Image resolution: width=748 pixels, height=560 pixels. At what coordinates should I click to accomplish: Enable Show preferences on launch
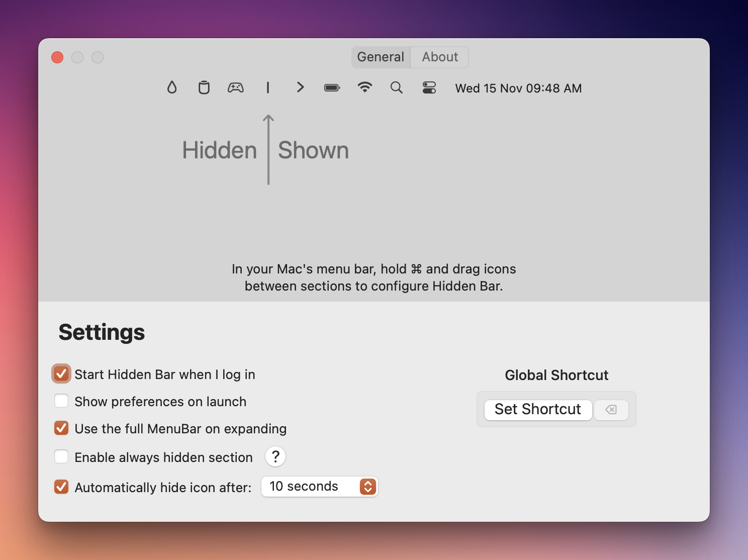pyautogui.click(x=61, y=401)
